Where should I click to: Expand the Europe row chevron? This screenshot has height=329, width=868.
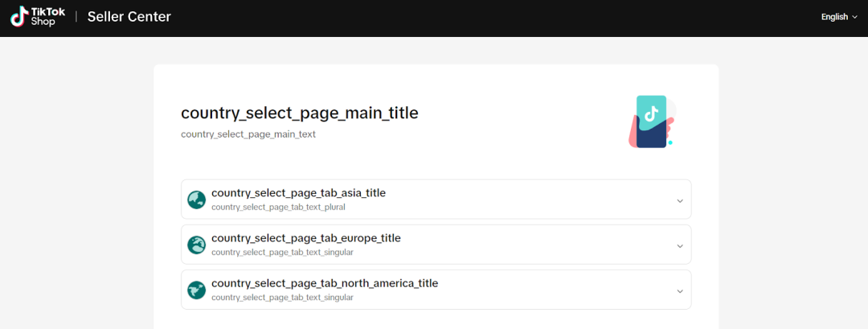pos(680,245)
